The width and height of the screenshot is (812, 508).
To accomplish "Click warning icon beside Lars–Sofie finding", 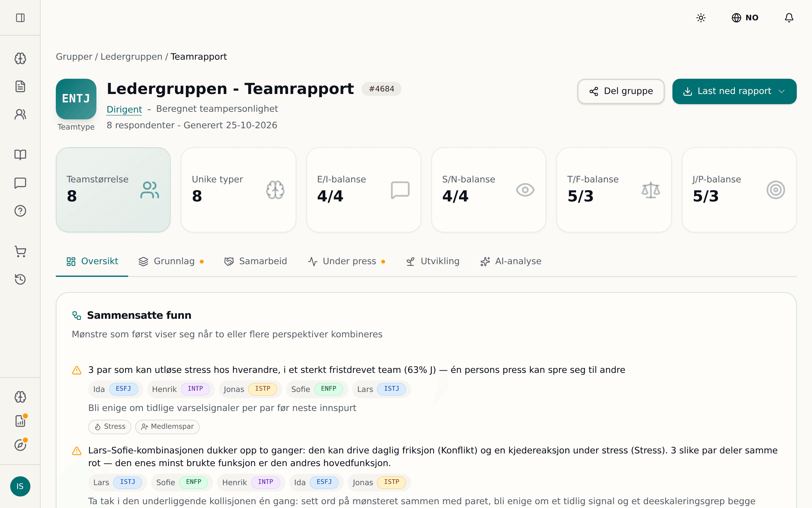I will [77, 451].
